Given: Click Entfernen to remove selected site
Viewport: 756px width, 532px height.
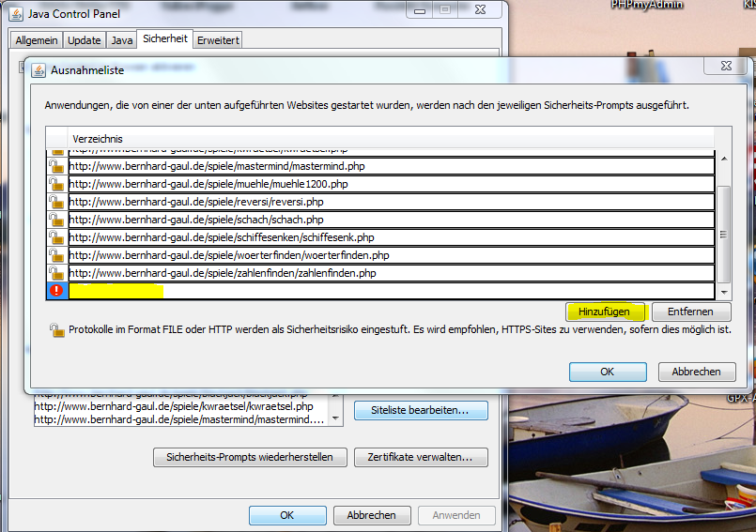Looking at the screenshot, I should [691, 312].
